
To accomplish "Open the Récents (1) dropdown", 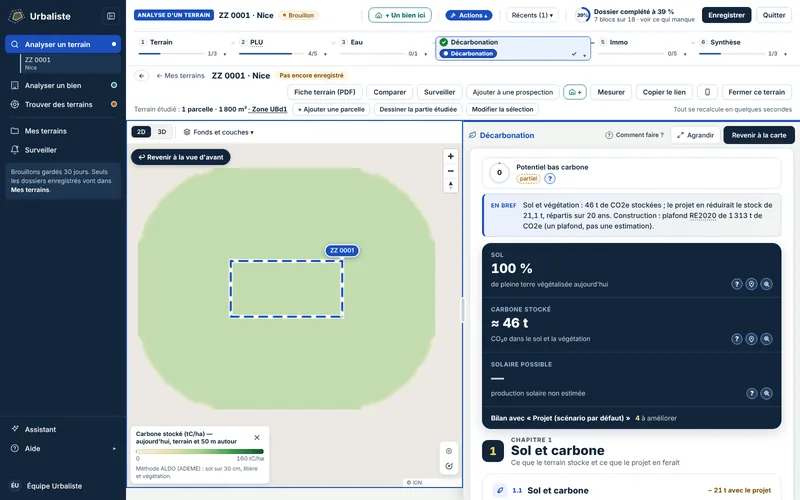I will click(x=532, y=15).
